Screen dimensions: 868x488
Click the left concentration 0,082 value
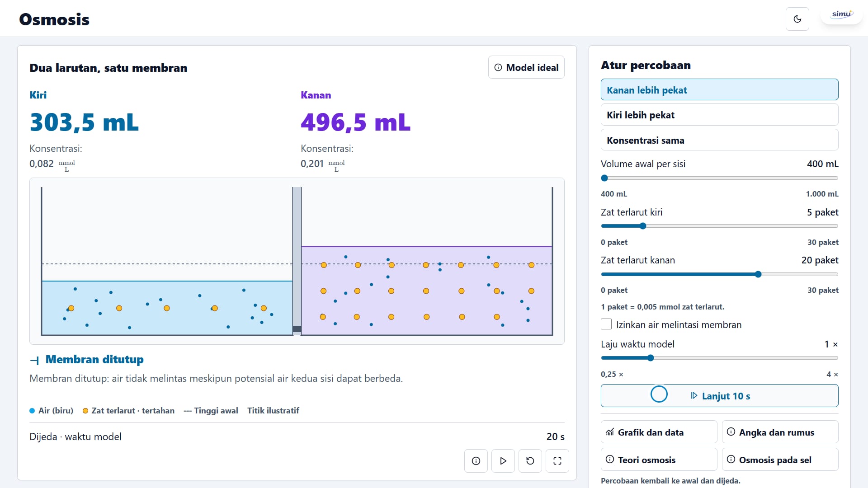coord(42,164)
